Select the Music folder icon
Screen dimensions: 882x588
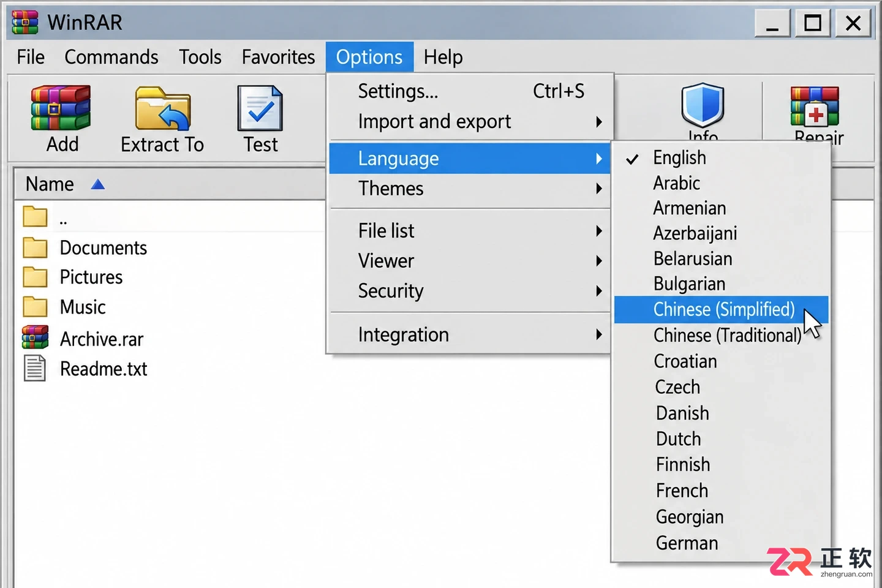35,306
